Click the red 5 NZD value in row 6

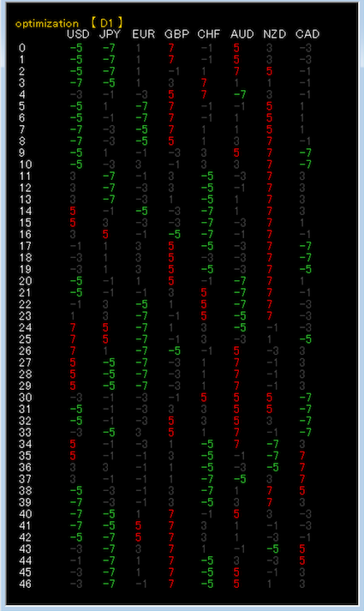pos(270,117)
